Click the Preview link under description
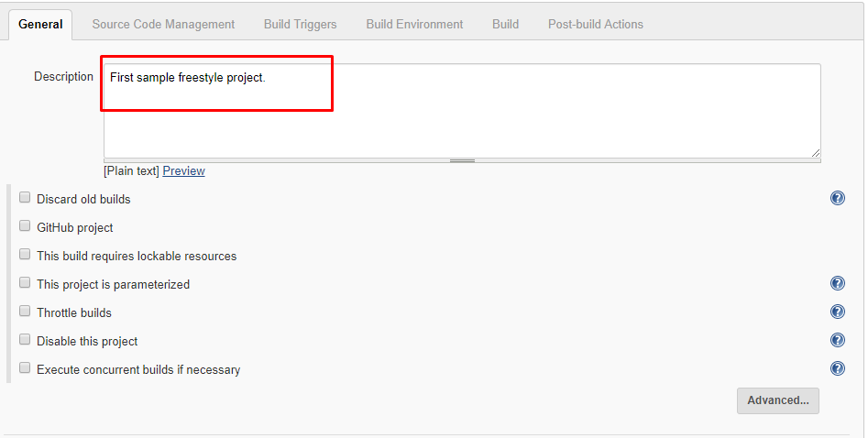This screenshot has width=868, height=438. (183, 171)
